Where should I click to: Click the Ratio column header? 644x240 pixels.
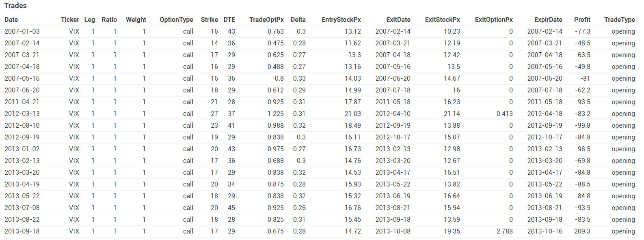(109, 19)
